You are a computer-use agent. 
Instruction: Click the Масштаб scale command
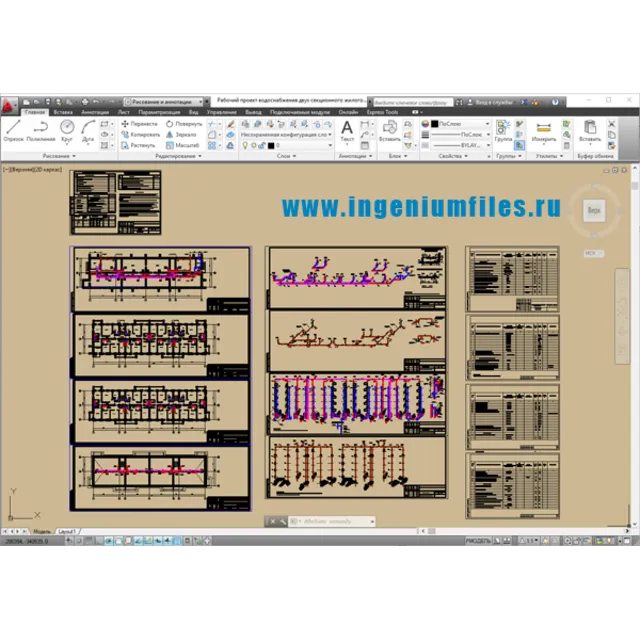(182, 145)
